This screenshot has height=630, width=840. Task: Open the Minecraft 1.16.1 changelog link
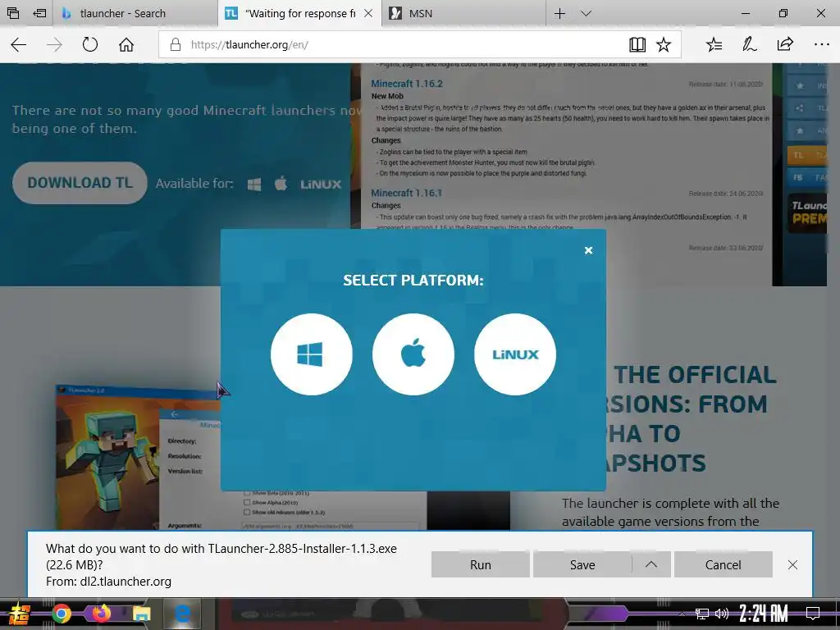pyautogui.click(x=406, y=193)
